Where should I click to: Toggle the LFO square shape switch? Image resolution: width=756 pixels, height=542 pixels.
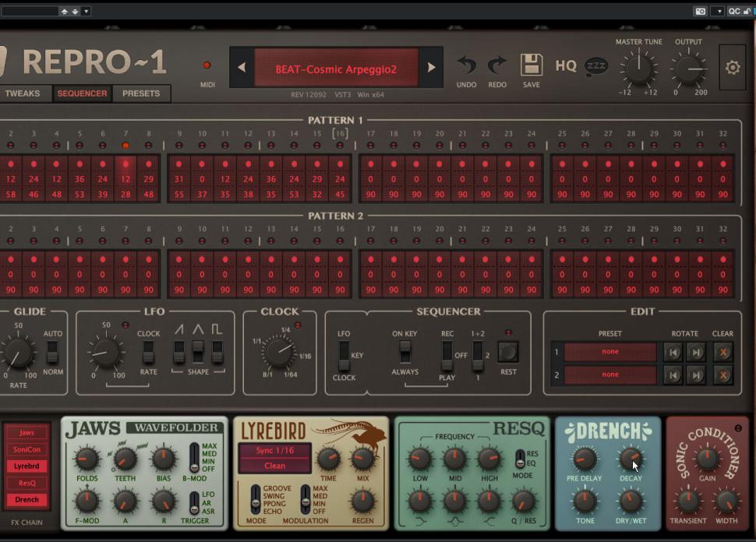pos(217,352)
